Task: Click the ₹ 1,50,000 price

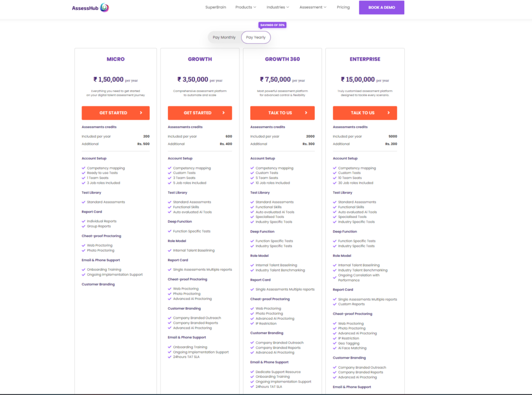Action: point(109,79)
